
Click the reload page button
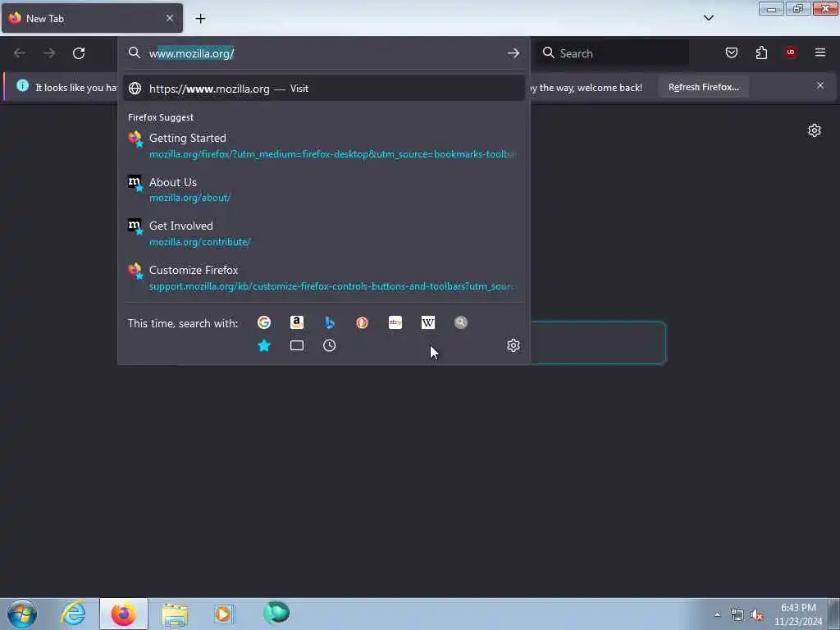click(79, 53)
